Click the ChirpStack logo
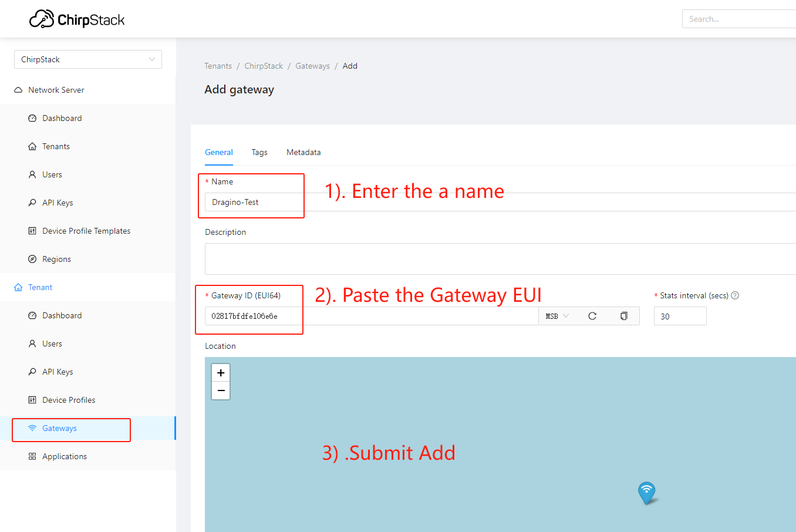796x532 pixels. [77, 19]
